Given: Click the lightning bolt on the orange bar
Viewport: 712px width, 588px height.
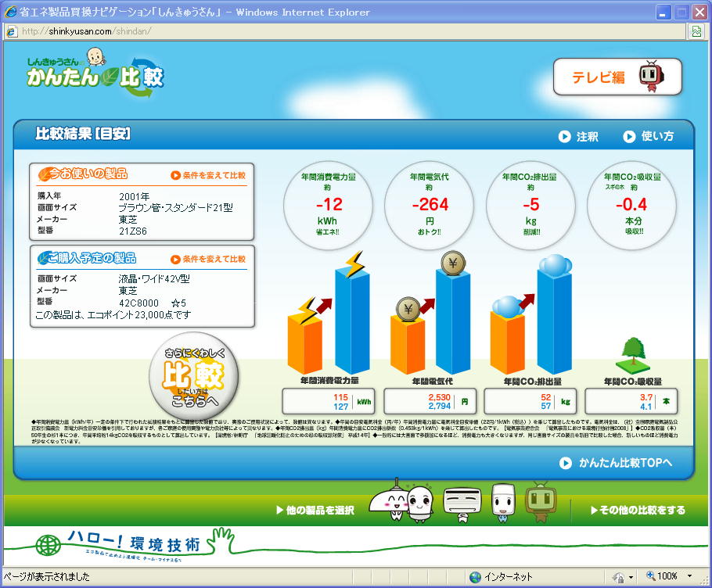Looking at the screenshot, I should point(307,310).
